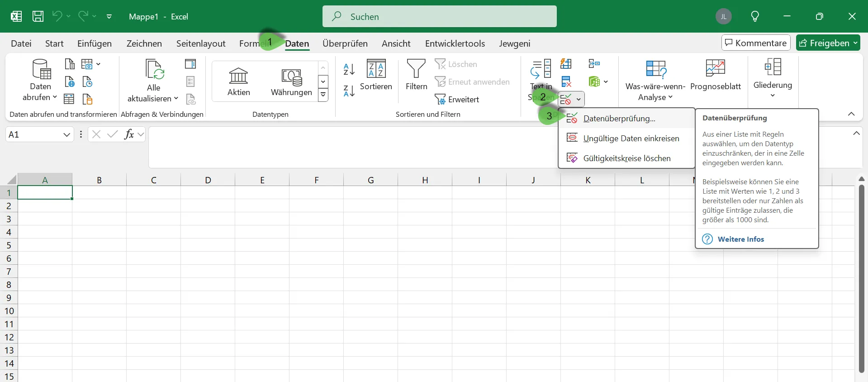The height and width of the screenshot is (382, 868).
Task: Select the Währungen data type
Action: click(x=291, y=81)
